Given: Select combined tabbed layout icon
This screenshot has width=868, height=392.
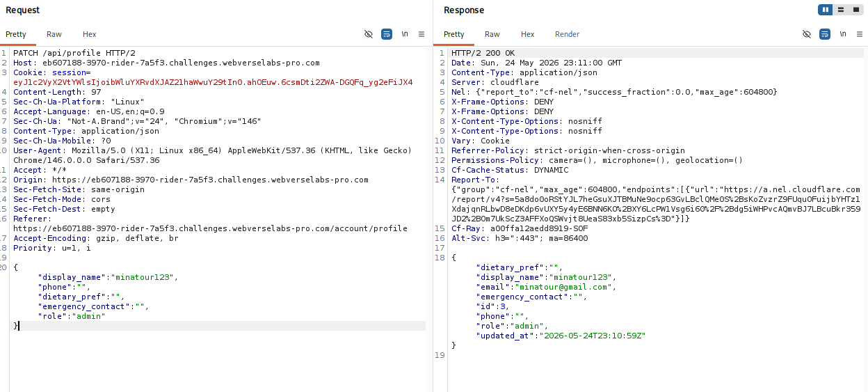Looking at the screenshot, I should 855,10.
